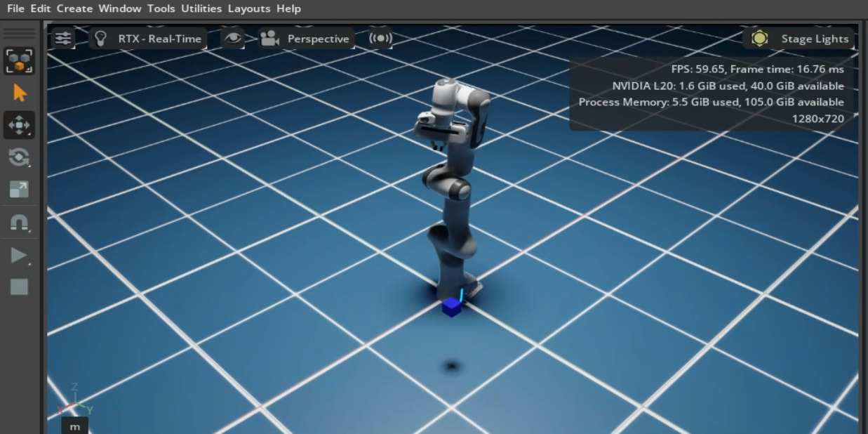The image size is (868, 434).
Task: Select the orange arrow Select tool
Action: tap(19, 93)
